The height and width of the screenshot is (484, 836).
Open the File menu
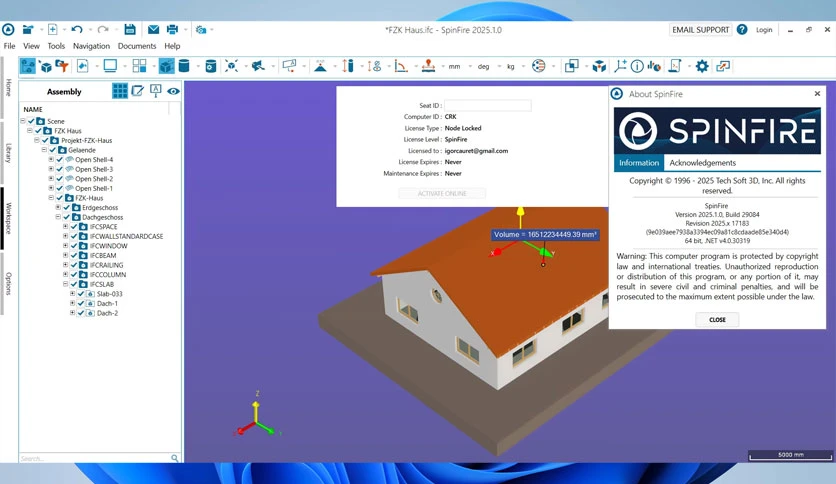[10, 46]
